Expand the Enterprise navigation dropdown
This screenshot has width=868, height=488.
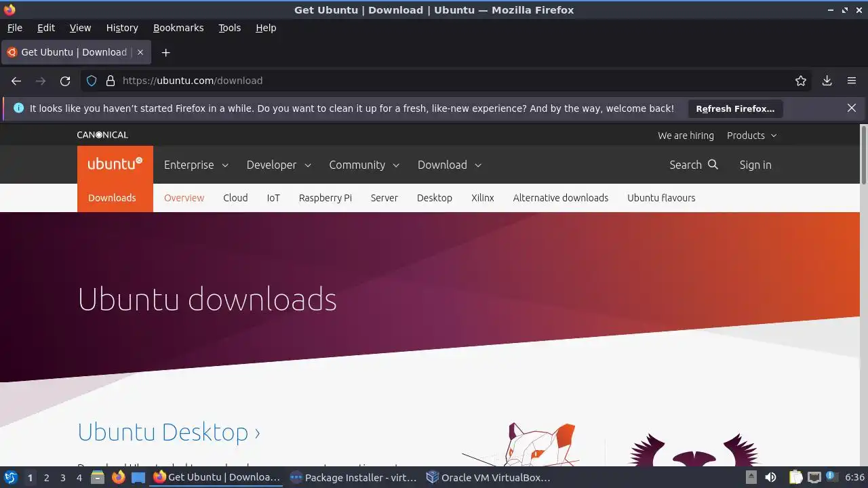tap(196, 165)
